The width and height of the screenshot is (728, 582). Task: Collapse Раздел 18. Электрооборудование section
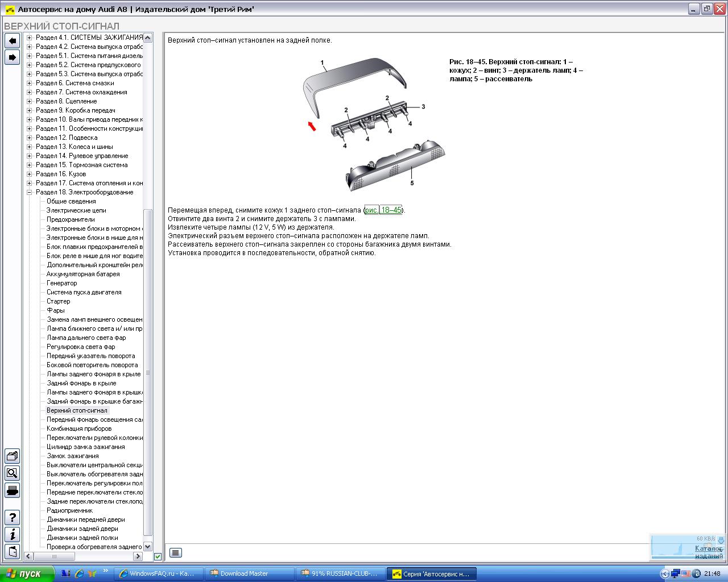30,192
